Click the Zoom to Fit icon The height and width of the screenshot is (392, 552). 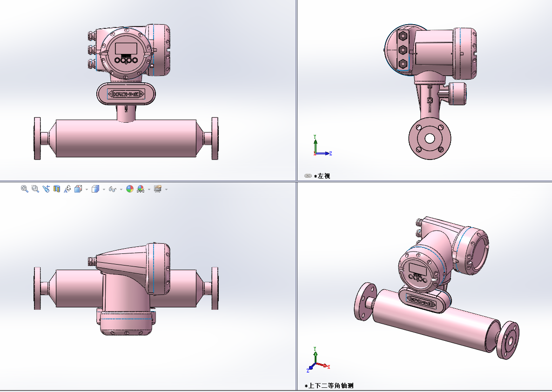tap(24, 189)
